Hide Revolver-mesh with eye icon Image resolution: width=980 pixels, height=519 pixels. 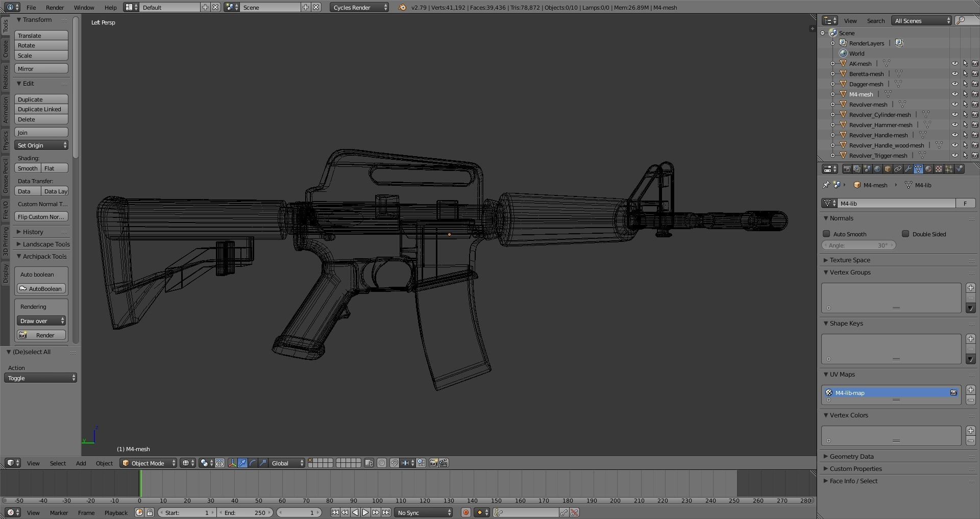[954, 105]
